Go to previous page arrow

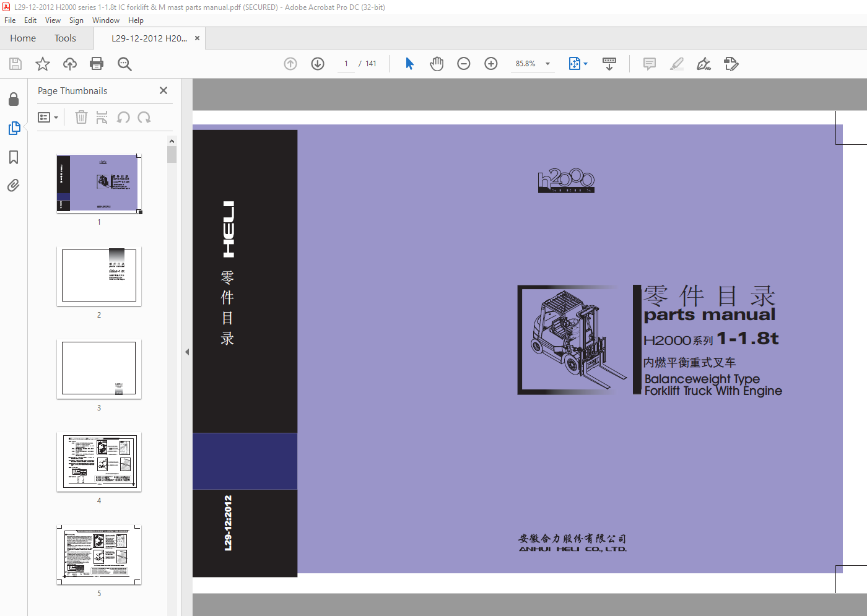click(x=290, y=64)
